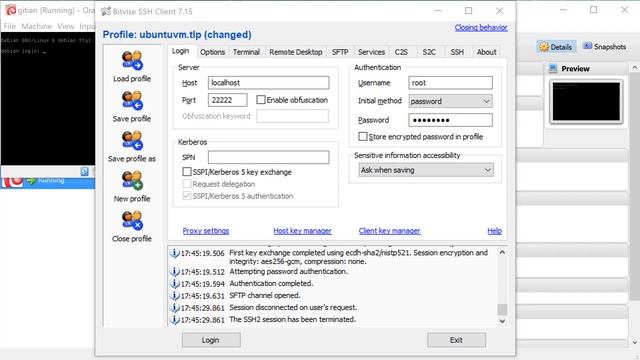Switch to the Terminal tab
Image resolution: width=640 pixels, height=360 pixels.
pyautogui.click(x=246, y=52)
